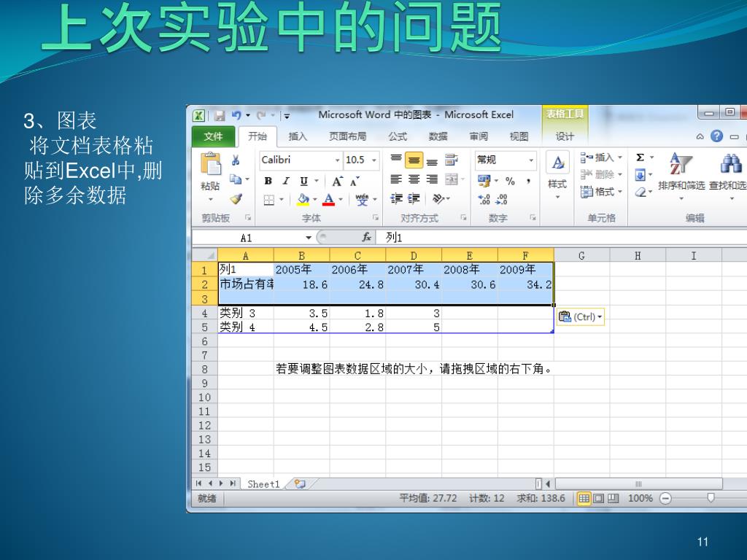747x560 pixels.
Task: Click the insert function fx icon
Action: (366, 237)
